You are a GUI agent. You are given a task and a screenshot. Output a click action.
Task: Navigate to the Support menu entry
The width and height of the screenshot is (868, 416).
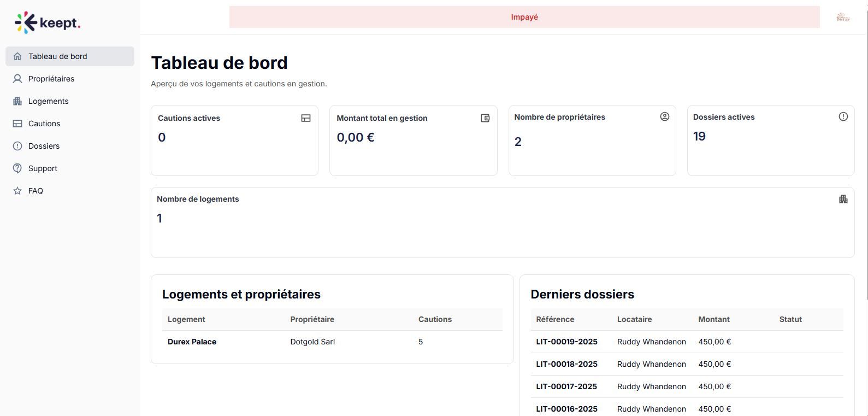[x=43, y=168]
